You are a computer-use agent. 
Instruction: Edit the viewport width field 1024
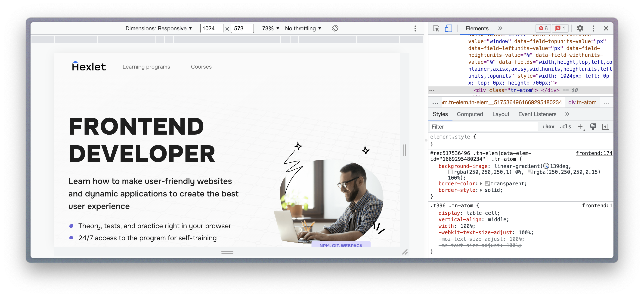point(211,28)
